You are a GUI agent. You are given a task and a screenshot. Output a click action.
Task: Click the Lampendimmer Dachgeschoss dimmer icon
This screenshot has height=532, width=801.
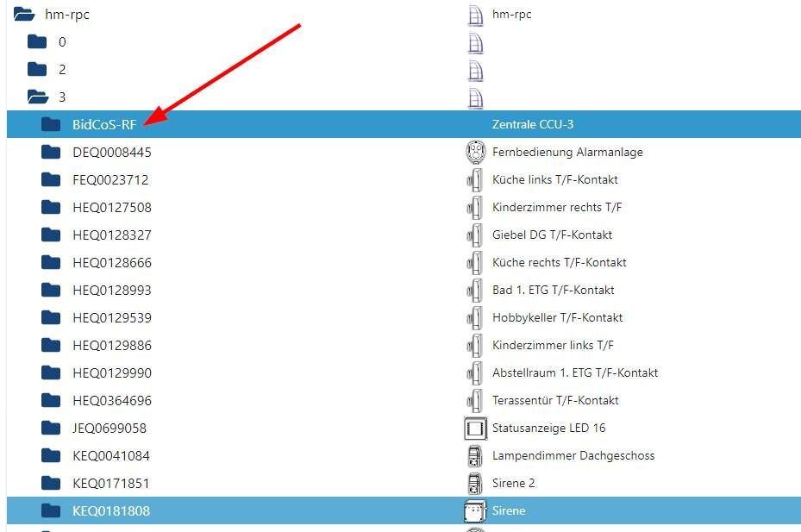[475, 455]
